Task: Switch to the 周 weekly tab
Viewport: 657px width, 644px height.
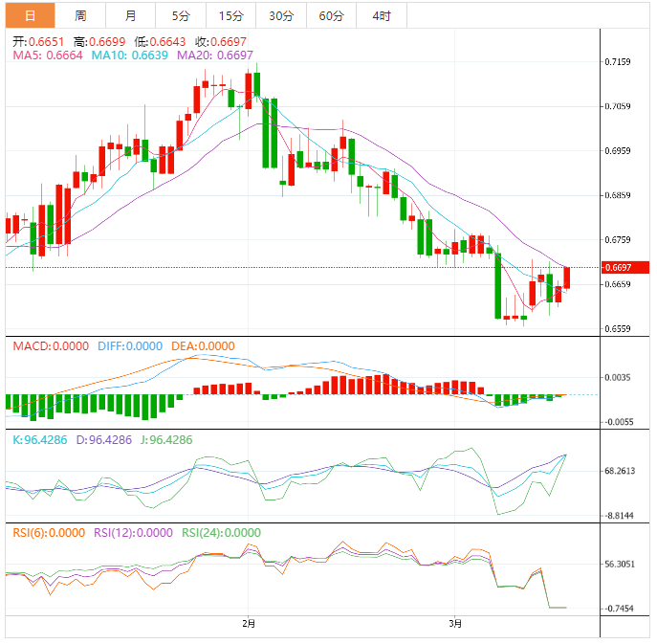Action: [80, 15]
